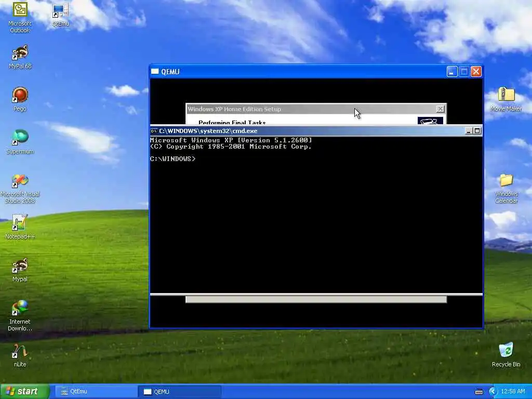Click the cmd.exe title bar system icon
This screenshot has height=399, width=532.
pyautogui.click(x=154, y=131)
